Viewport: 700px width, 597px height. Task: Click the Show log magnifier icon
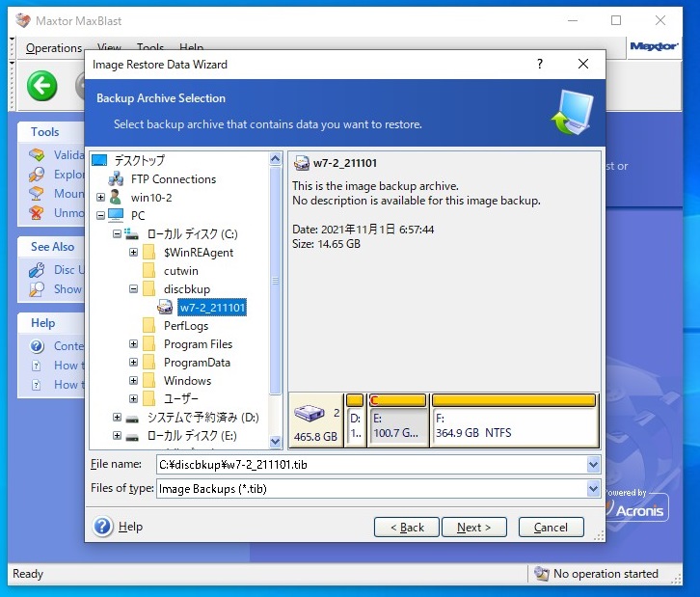coord(37,289)
